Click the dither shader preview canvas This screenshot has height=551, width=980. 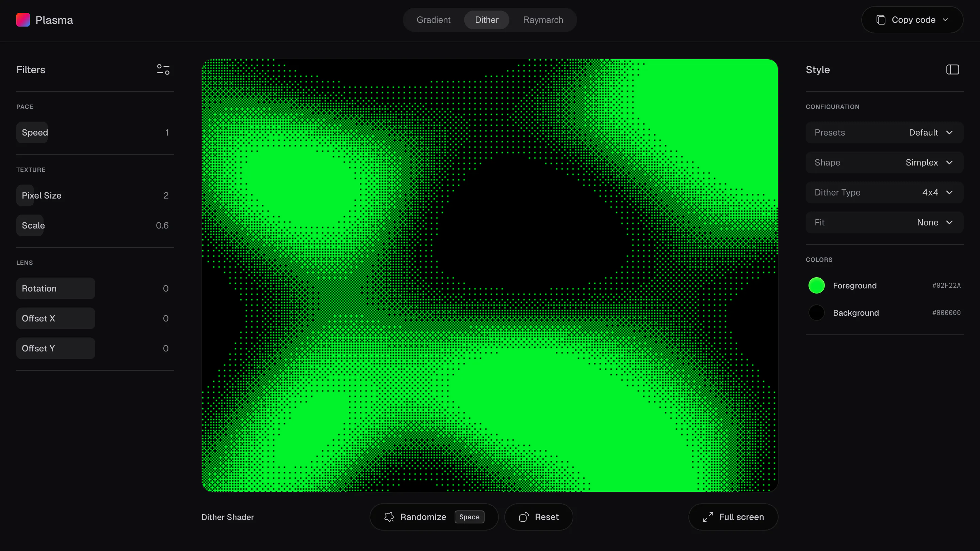(490, 275)
